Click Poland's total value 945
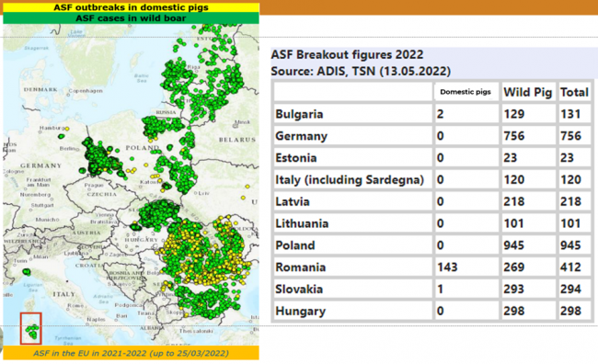This screenshot has height=364, width=598. tap(570, 245)
